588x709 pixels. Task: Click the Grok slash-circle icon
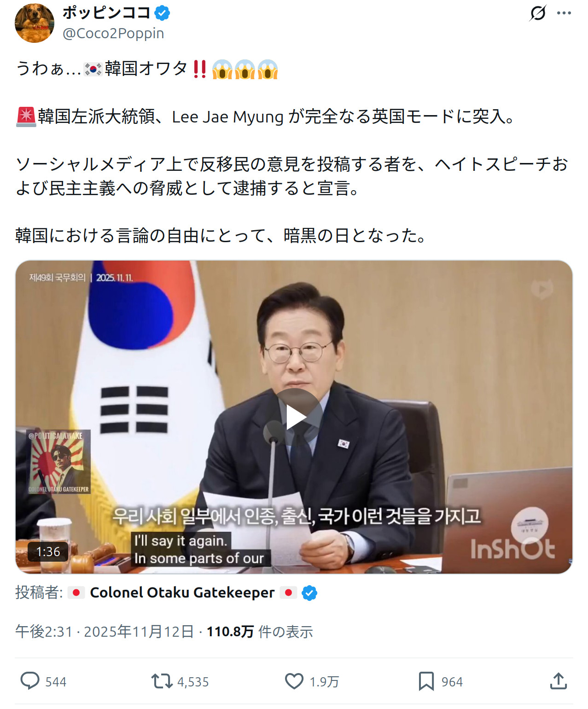pos(538,13)
